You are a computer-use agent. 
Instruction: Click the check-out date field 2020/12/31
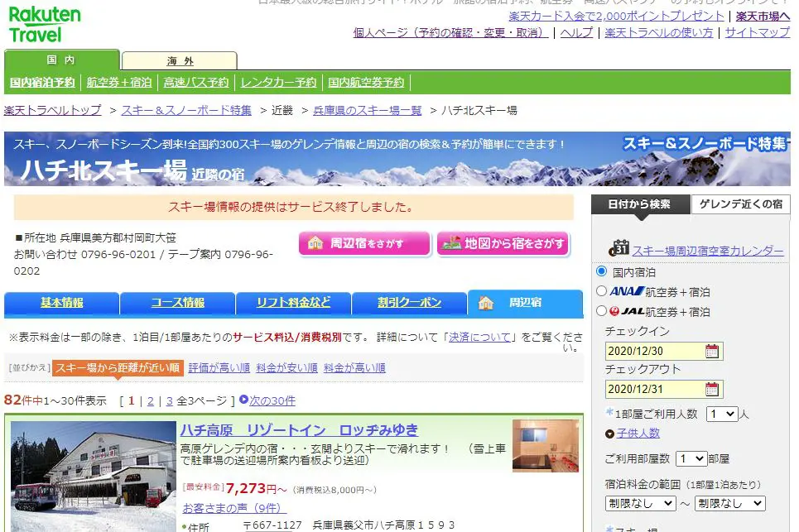[655, 390]
